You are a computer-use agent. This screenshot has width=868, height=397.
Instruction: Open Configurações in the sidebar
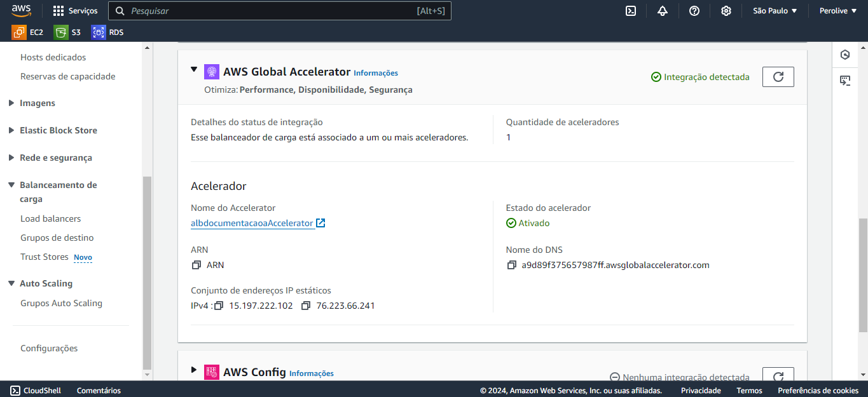pos(49,348)
